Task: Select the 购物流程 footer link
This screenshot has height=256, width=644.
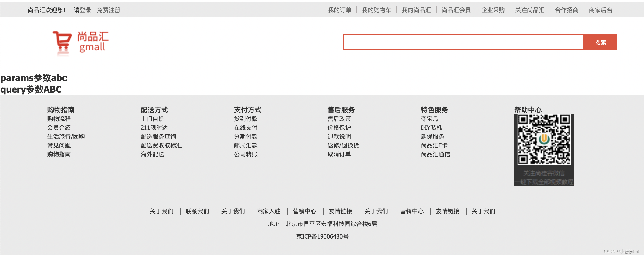Action: pyautogui.click(x=59, y=119)
